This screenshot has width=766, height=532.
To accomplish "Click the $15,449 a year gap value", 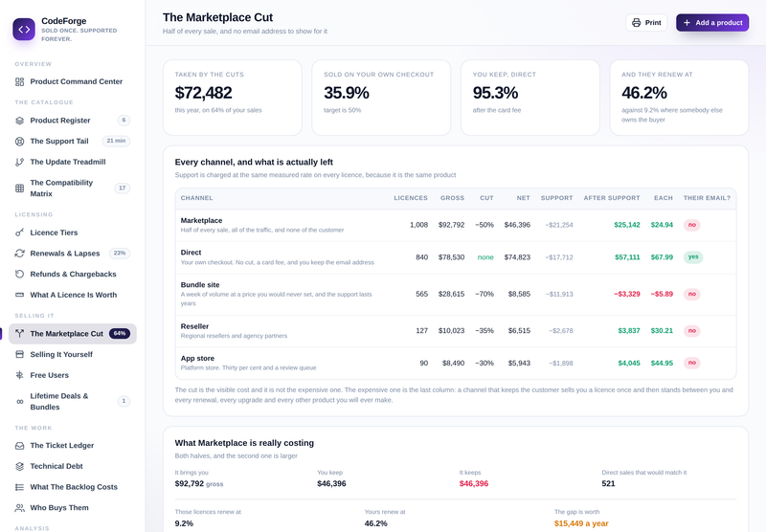I will (581, 523).
